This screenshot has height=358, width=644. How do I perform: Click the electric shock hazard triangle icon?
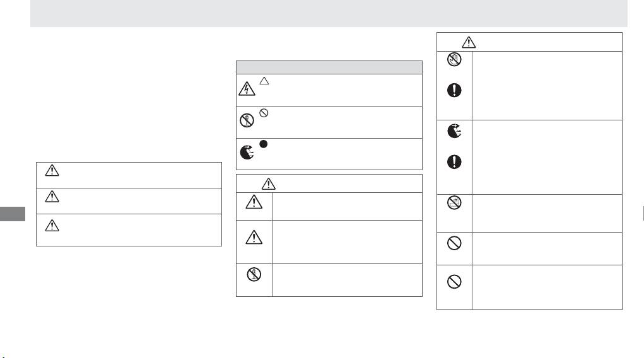(247, 89)
